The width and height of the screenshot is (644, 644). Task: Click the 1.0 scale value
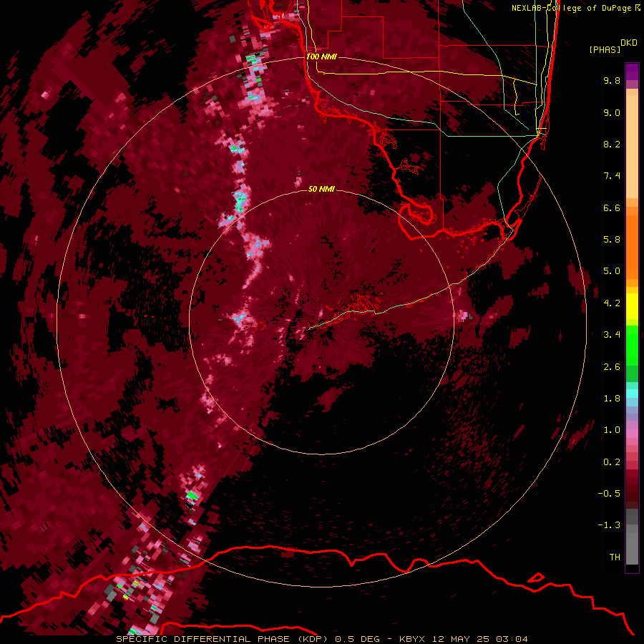click(x=612, y=430)
